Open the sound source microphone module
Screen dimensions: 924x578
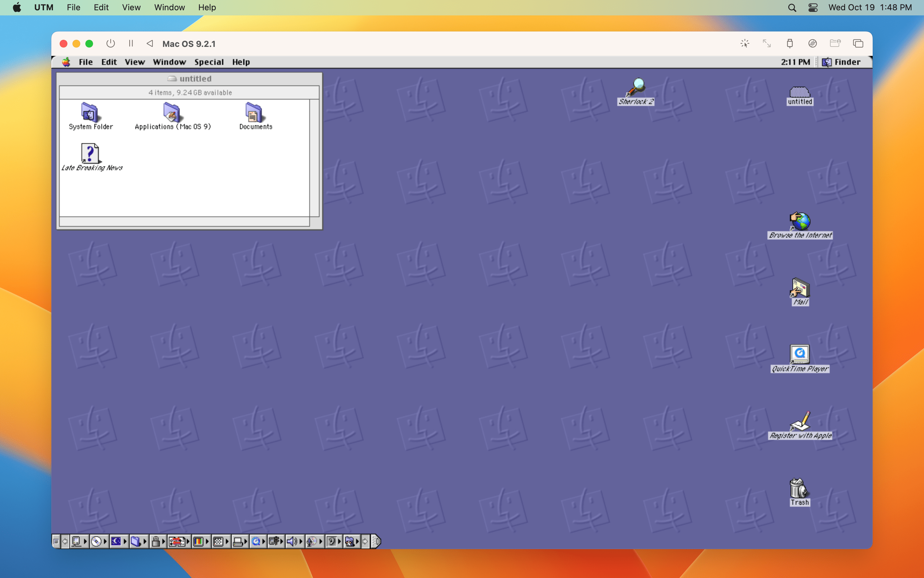(315, 541)
